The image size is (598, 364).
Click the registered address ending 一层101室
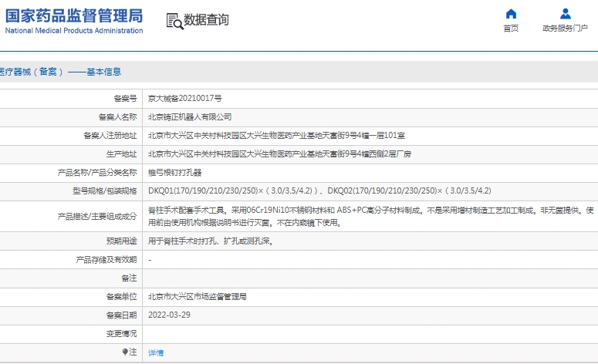tap(276, 135)
